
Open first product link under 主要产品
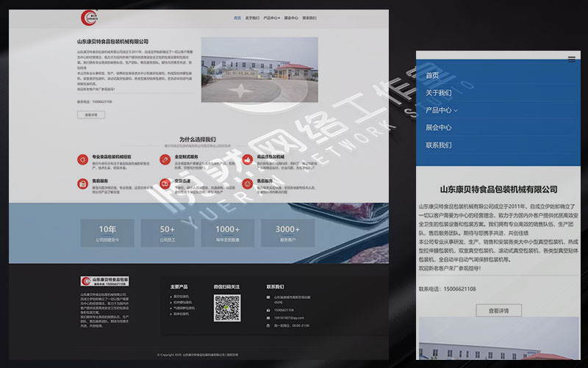tap(181, 297)
